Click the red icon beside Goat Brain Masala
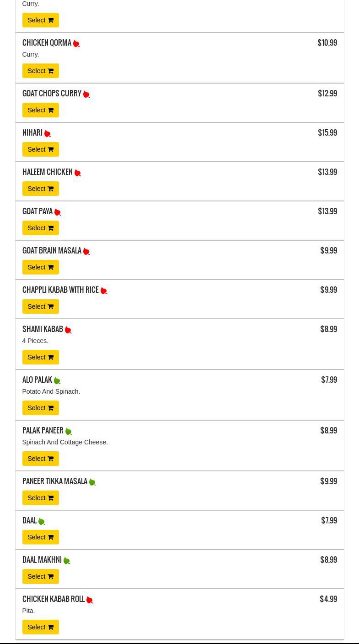The image size is (359, 644). click(86, 252)
